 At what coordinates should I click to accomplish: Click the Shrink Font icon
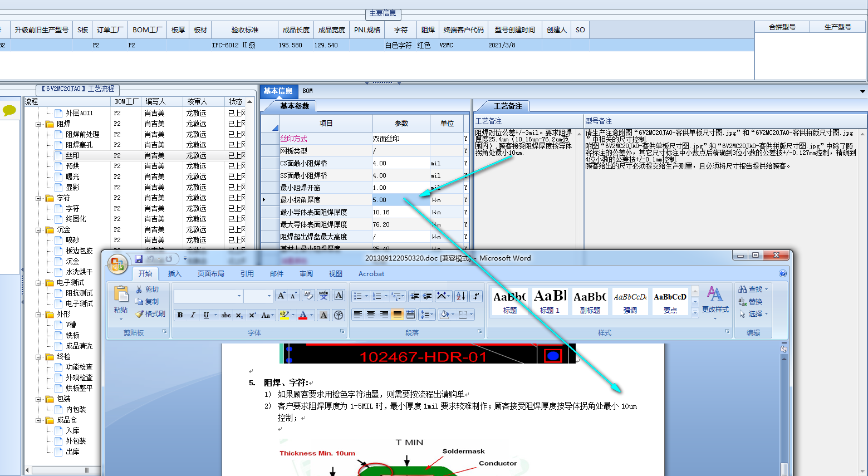pyautogui.click(x=293, y=296)
